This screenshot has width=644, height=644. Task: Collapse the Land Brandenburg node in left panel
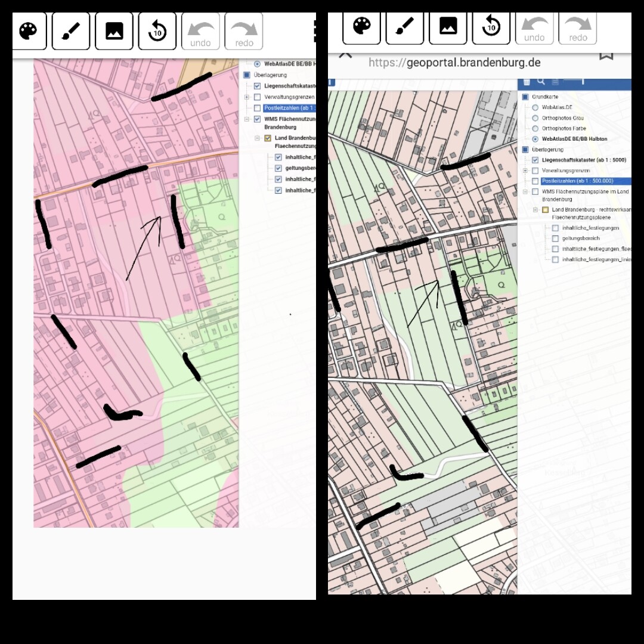pos(258,138)
